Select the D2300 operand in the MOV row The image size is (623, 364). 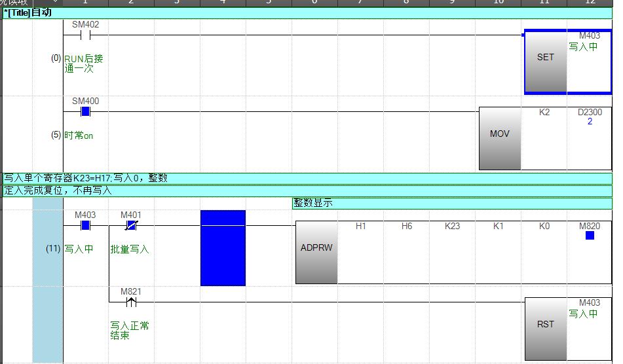pos(590,113)
